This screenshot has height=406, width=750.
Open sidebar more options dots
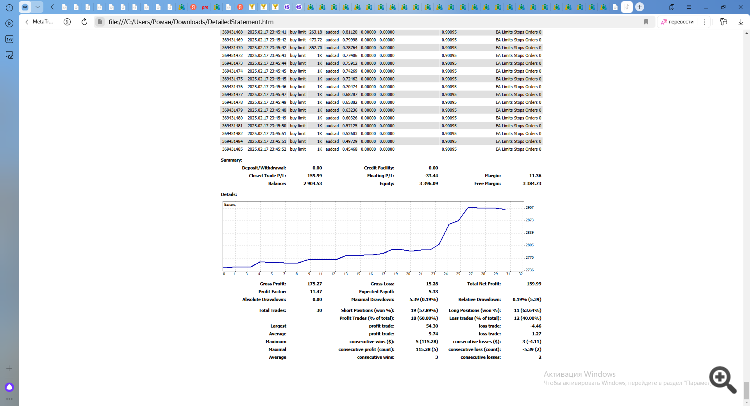tap(9, 399)
